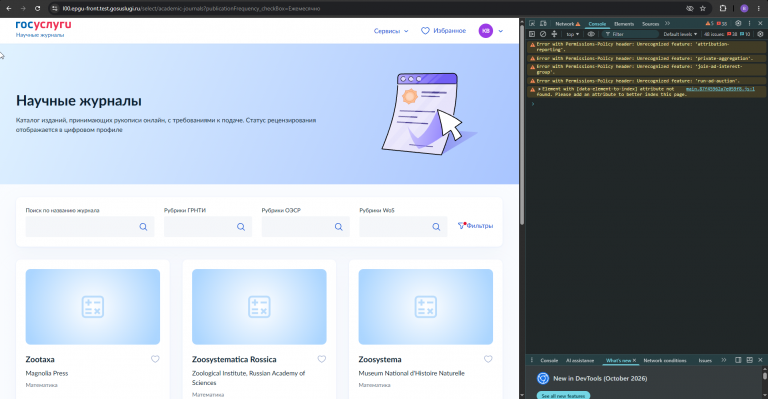Open site information icon in address bar
The width and height of the screenshot is (768, 399).
pos(55,8)
